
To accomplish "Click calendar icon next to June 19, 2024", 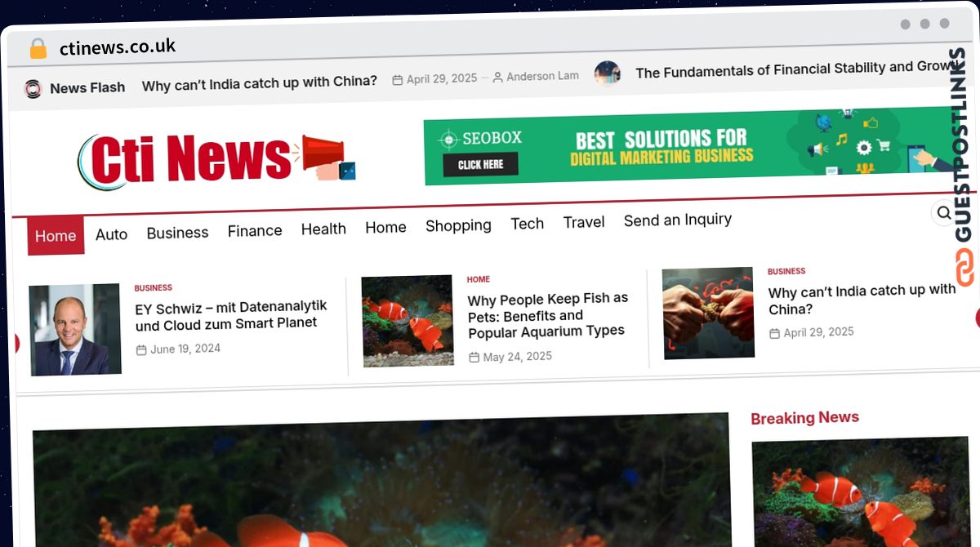I will pyautogui.click(x=141, y=350).
